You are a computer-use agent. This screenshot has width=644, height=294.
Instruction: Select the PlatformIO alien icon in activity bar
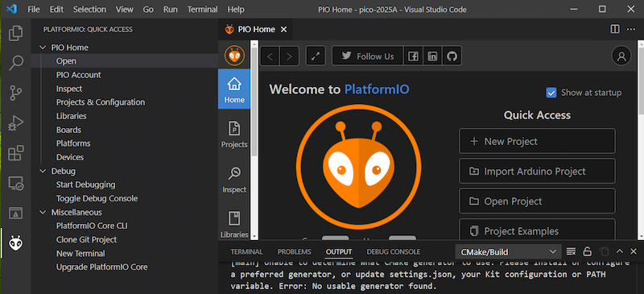pos(15,243)
